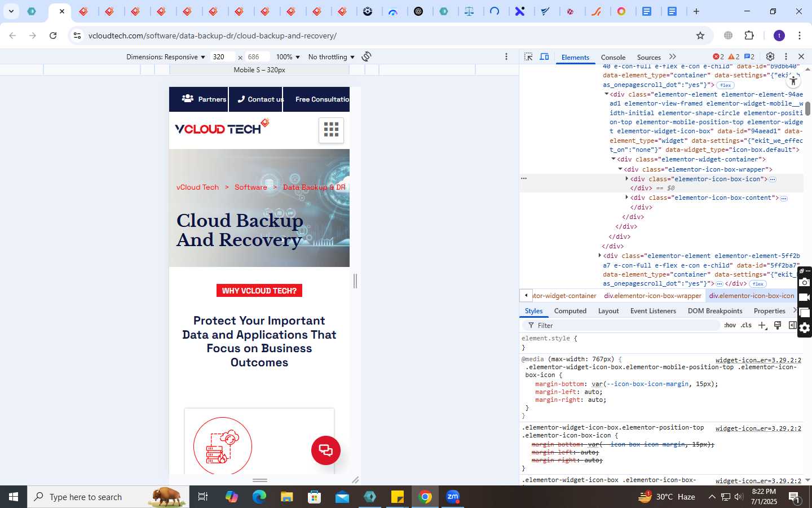Screen dimensions: 812x508
Task: Activate the inspect element picker icon
Action: [x=528, y=56]
